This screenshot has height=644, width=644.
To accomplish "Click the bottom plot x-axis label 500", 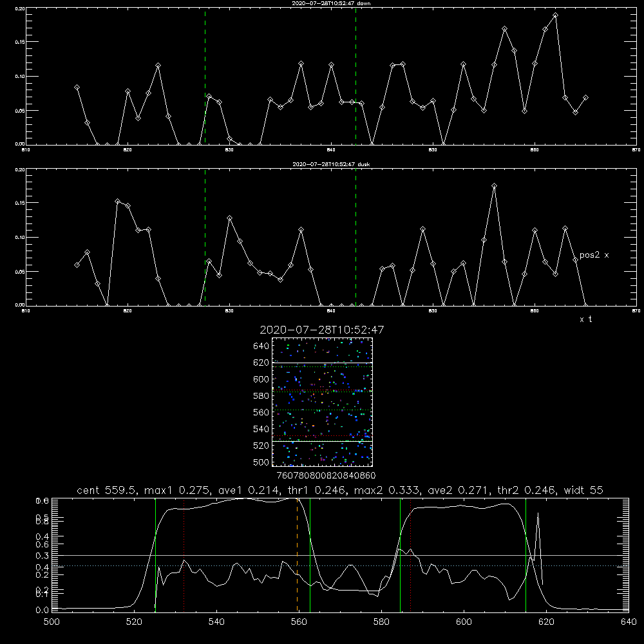I will pos(52,622).
